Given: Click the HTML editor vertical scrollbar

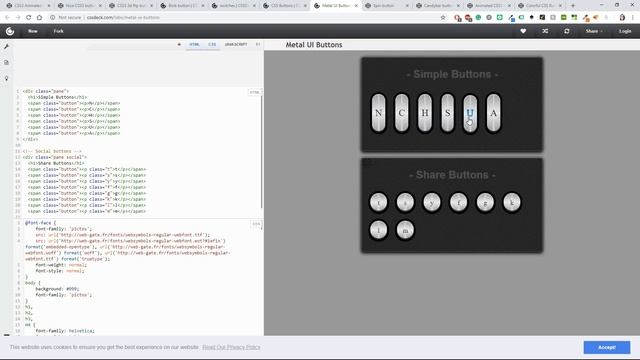Looking at the screenshot, I should [261, 151].
